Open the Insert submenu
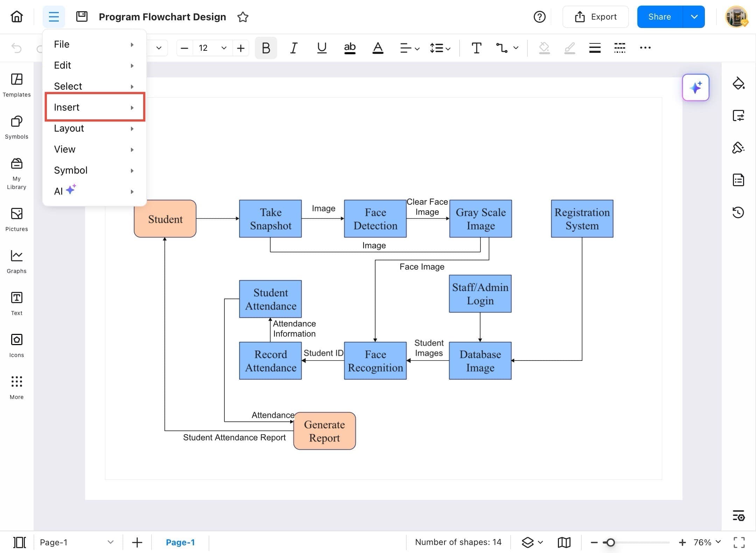756x553 pixels. click(94, 107)
